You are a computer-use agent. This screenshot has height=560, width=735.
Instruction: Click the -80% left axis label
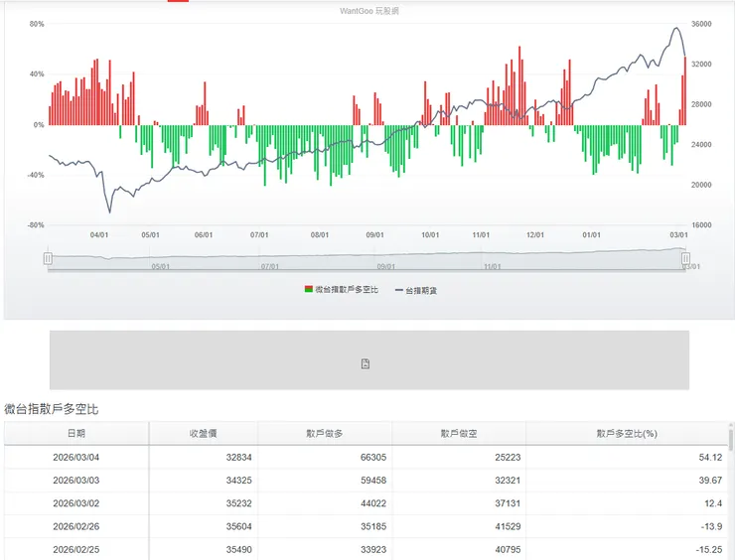coord(36,225)
